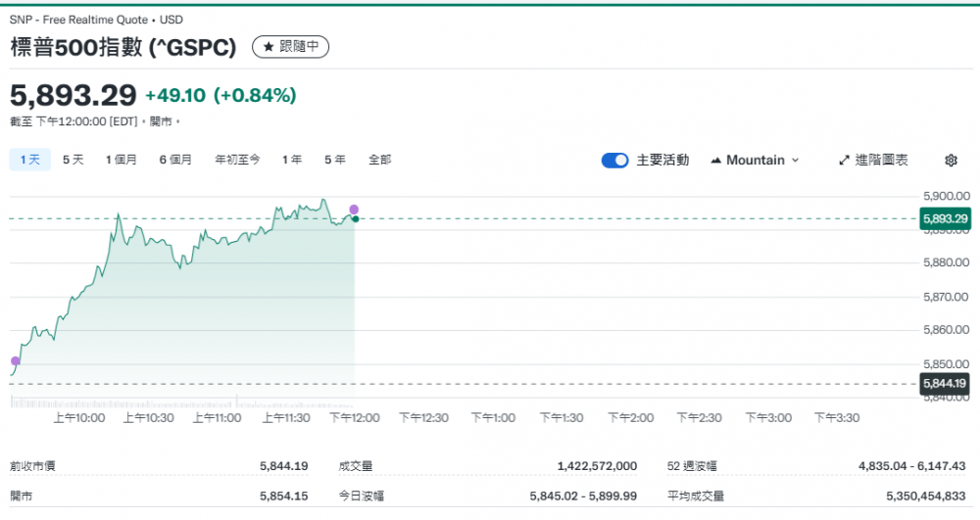Click the green current price dot on chart
The height and width of the screenshot is (520, 980).
pyautogui.click(x=355, y=218)
